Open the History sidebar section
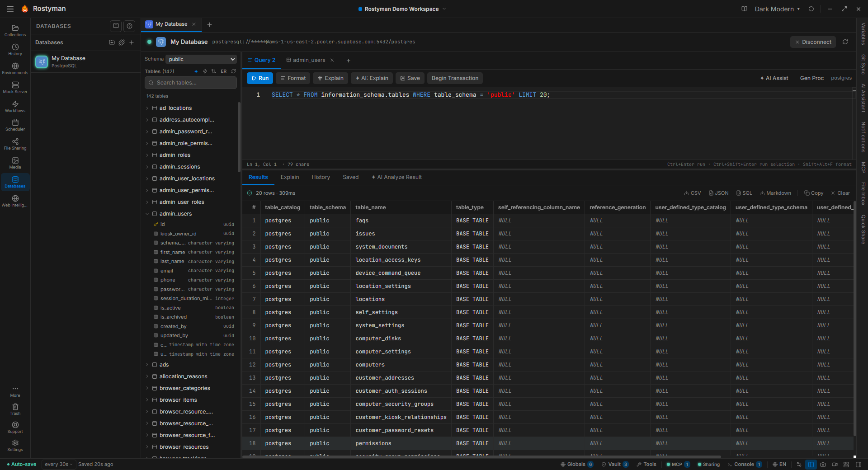The width and height of the screenshot is (868, 470). (15, 49)
